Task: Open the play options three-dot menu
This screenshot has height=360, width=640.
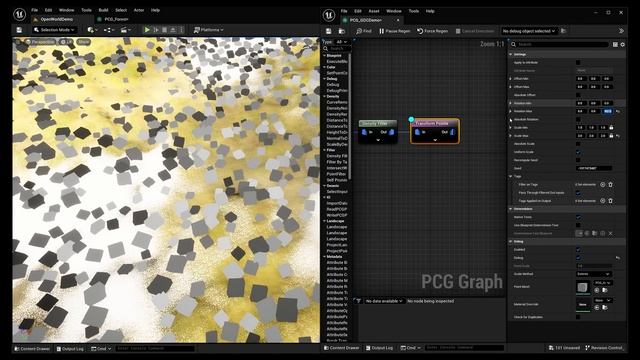Action: point(181,30)
